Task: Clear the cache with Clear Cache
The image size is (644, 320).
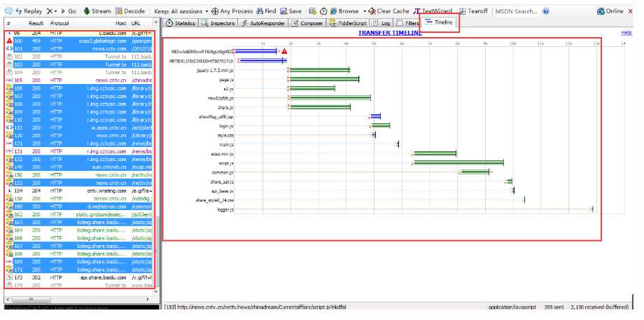Action: tap(389, 11)
